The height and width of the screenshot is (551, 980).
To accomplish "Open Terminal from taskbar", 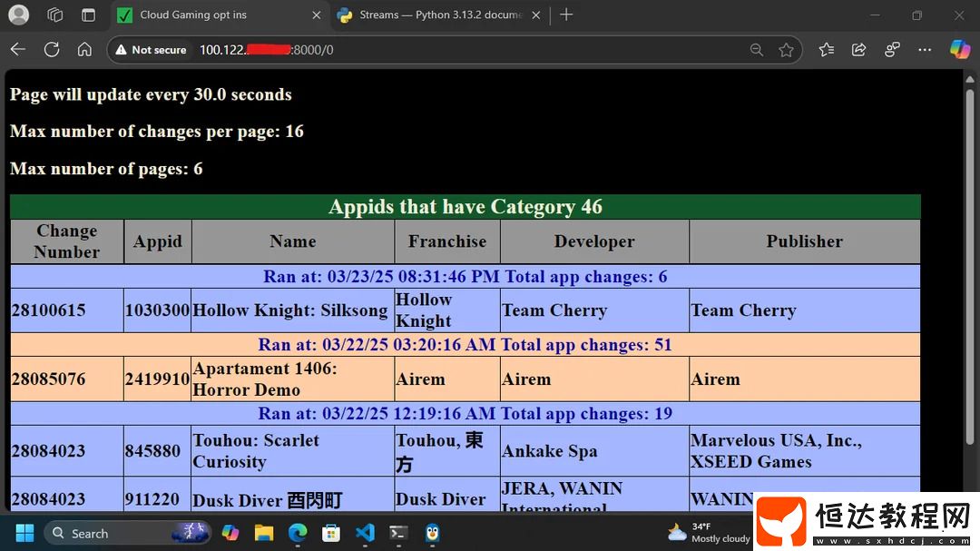I will click(398, 533).
